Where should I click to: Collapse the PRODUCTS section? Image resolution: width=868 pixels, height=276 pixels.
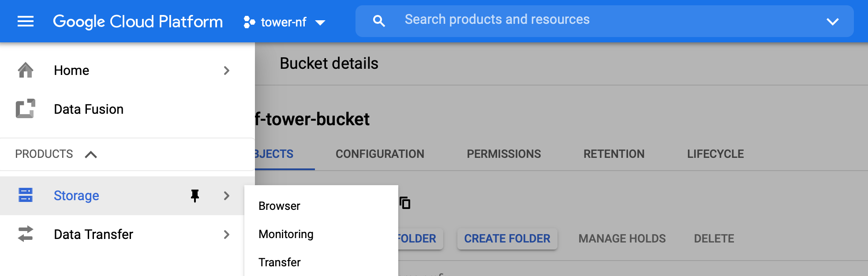click(x=91, y=154)
